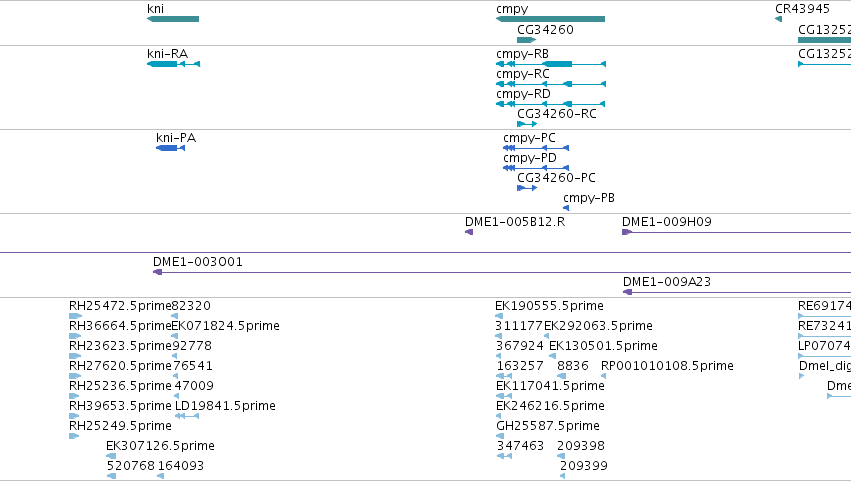Viewport: 851px width, 481px height.
Task: Click the DME1-009H09 feature start
Action: click(627, 232)
